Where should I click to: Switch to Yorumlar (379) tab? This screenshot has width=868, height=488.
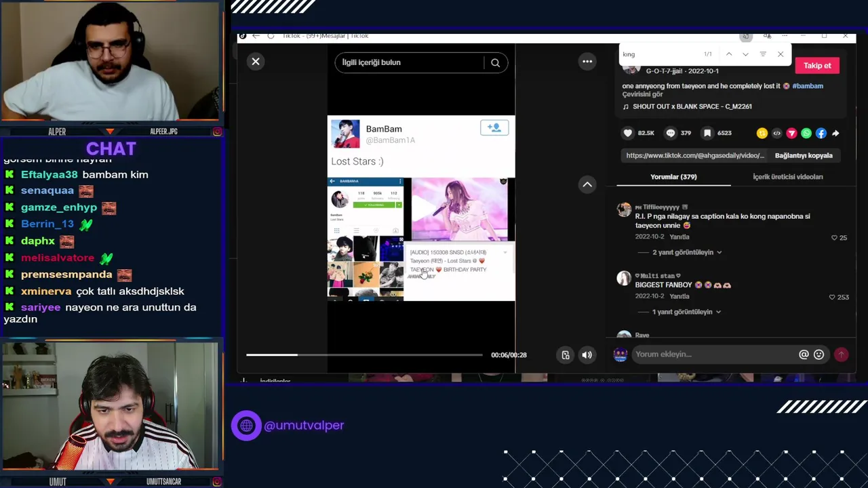coord(673,177)
